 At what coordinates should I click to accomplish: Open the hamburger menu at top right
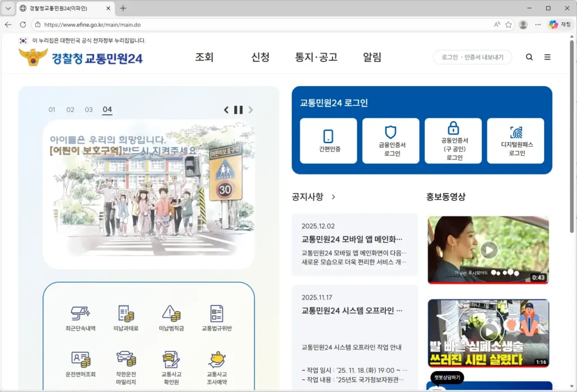tap(547, 57)
